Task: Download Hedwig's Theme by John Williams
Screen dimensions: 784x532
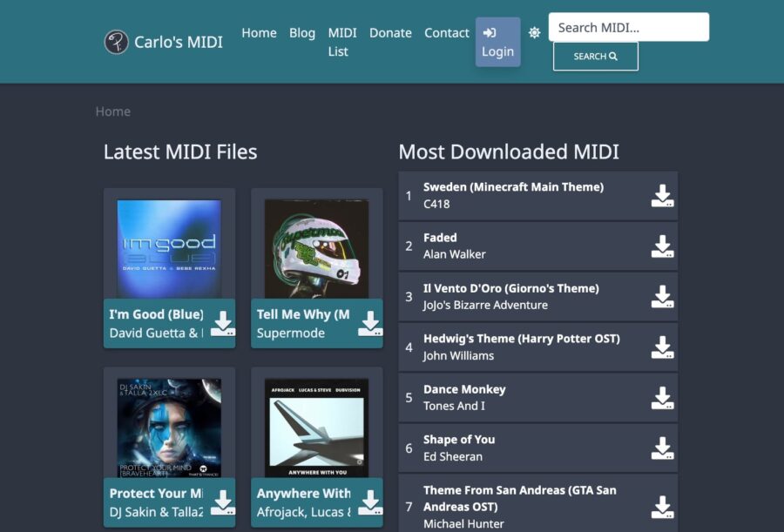Action: coord(661,347)
